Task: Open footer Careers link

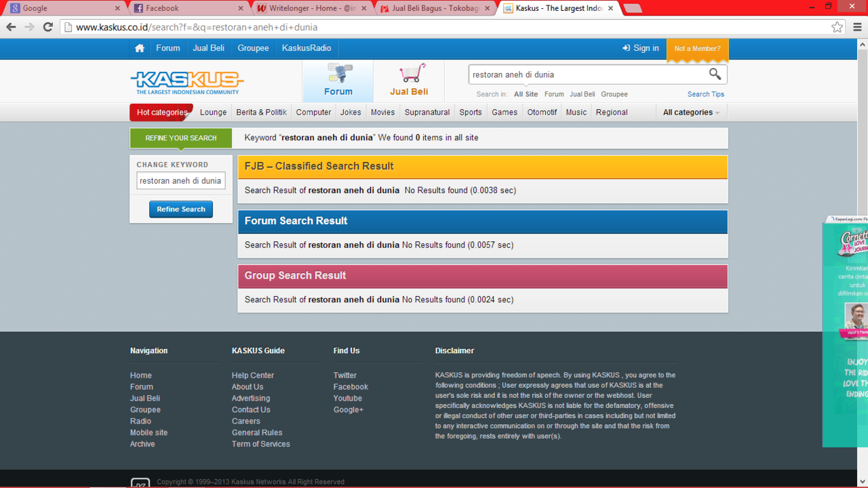Action: click(245, 421)
